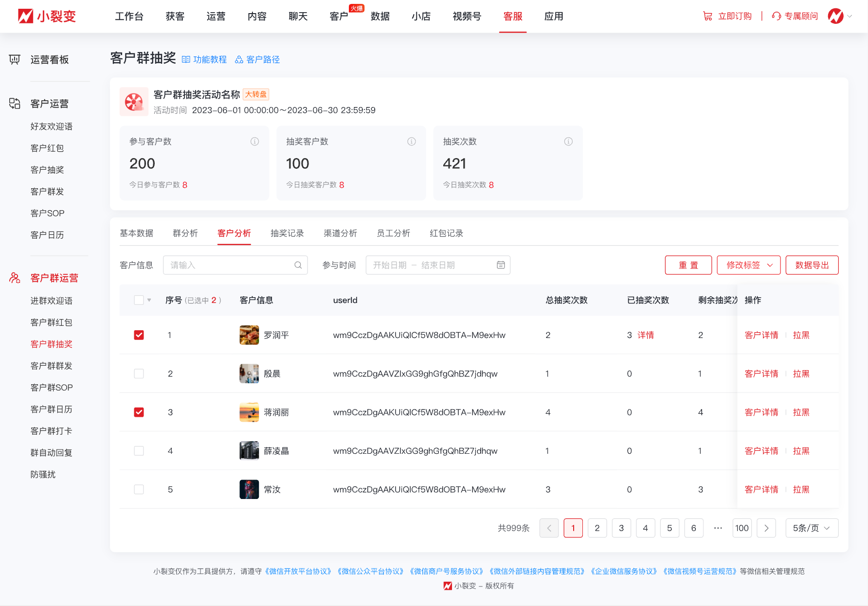Click info icon on 抽奖次数 card
Viewport: 868px width, 606px height.
[x=568, y=142]
